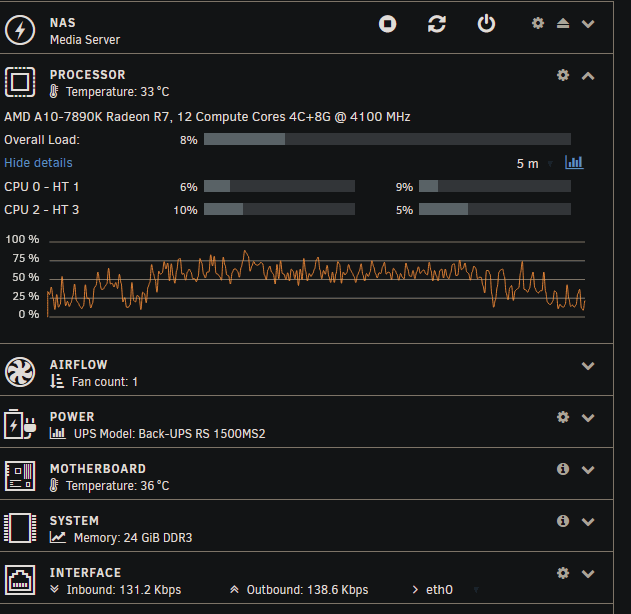The height and width of the screenshot is (614, 631).
Task: Click the processor temperature thermometer icon
Action: [x=54, y=92]
